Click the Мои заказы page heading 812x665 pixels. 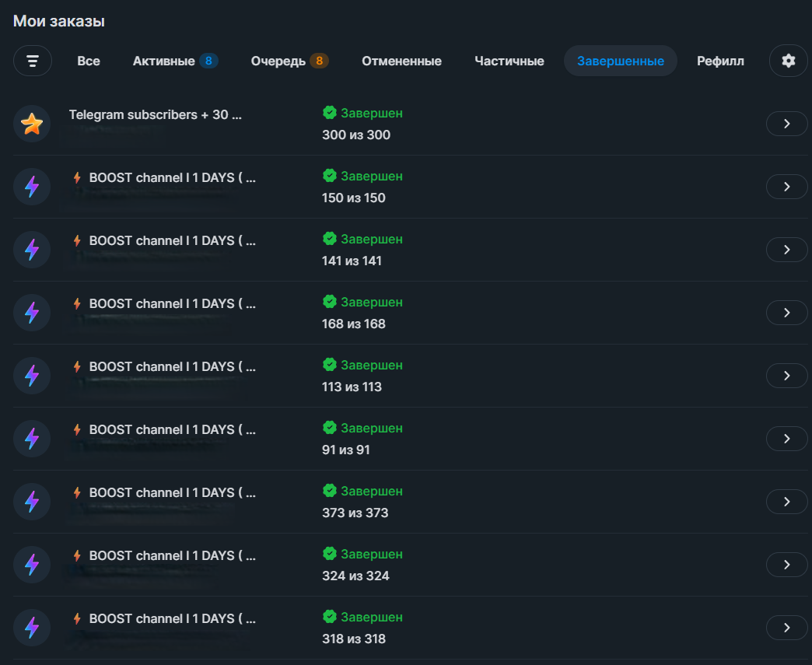coord(59,21)
